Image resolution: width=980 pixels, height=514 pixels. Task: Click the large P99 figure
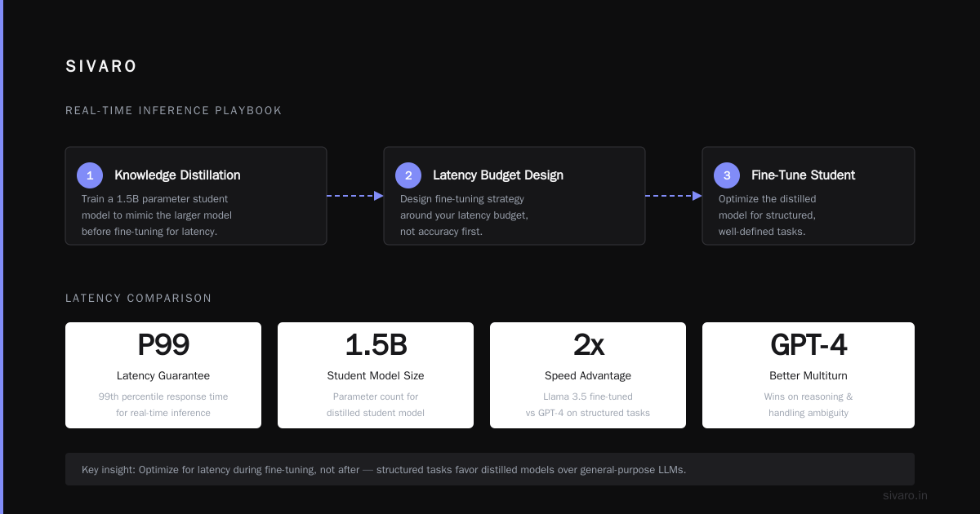(x=163, y=345)
